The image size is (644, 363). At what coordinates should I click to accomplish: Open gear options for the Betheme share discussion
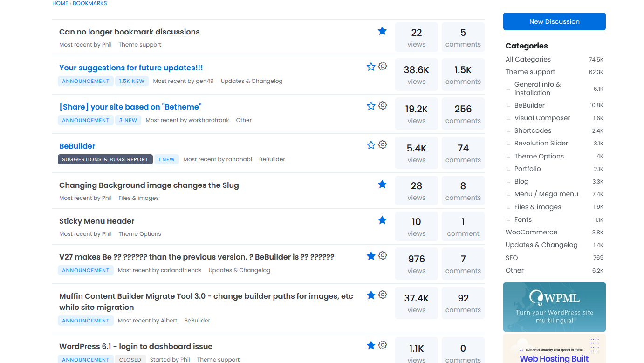click(x=383, y=106)
